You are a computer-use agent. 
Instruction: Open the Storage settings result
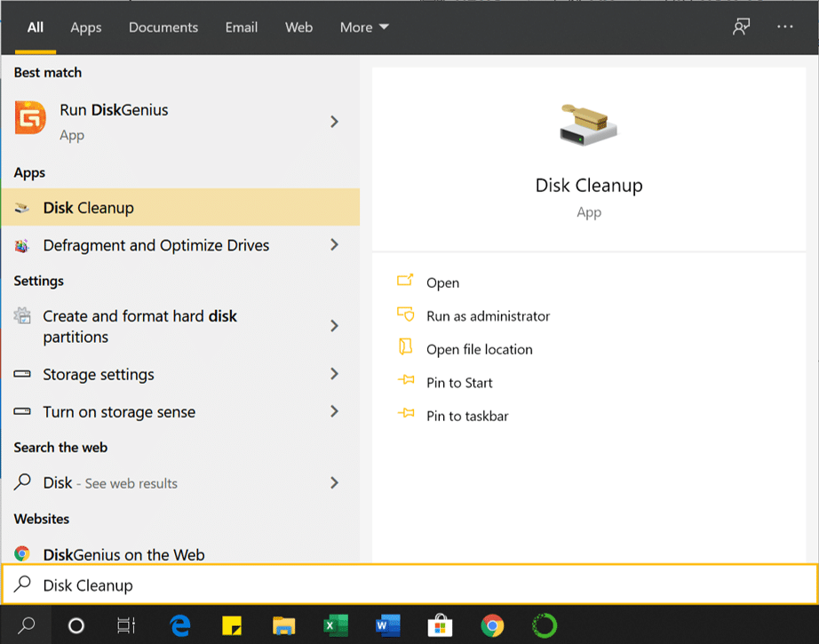click(180, 374)
